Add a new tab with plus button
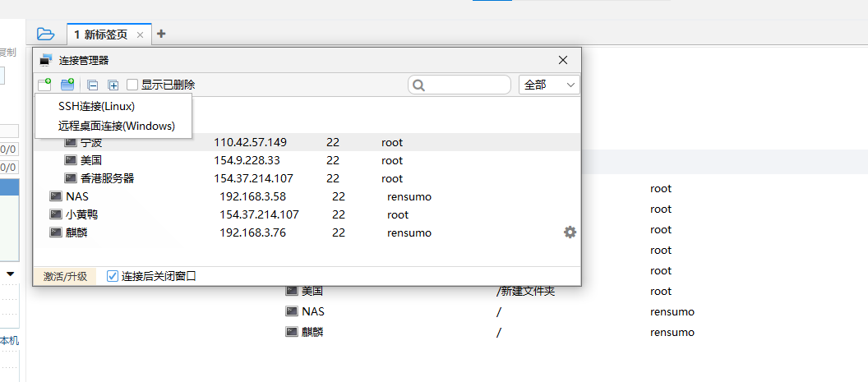868x382 pixels. point(161,34)
